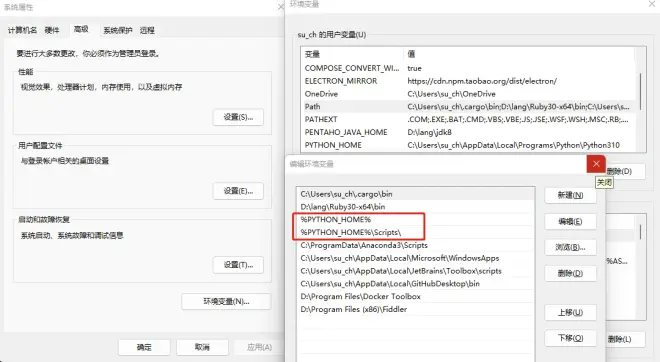The image size is (660, 362).
Task: Switch to the 计算机名 tab
Action: pos(22,30)
